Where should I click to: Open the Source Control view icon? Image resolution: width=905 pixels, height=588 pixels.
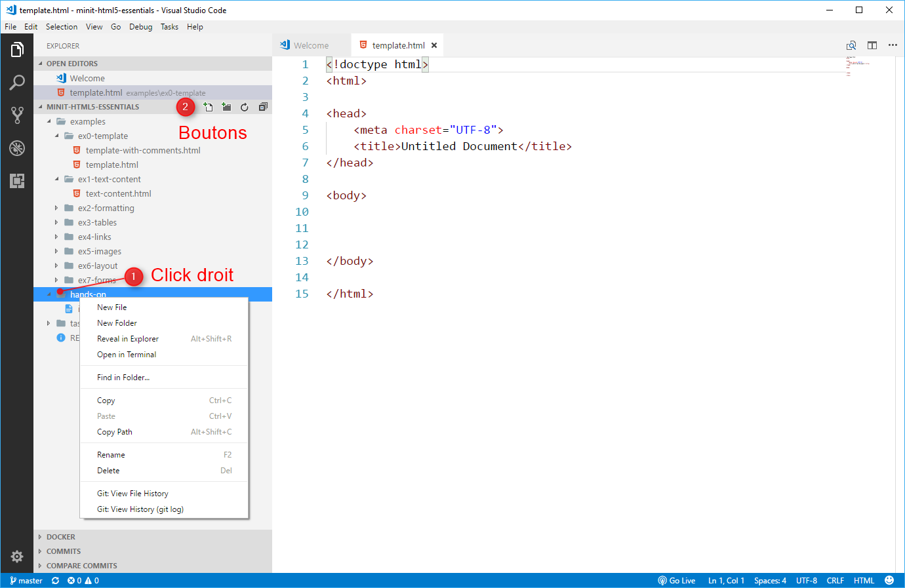pos(17,115)
